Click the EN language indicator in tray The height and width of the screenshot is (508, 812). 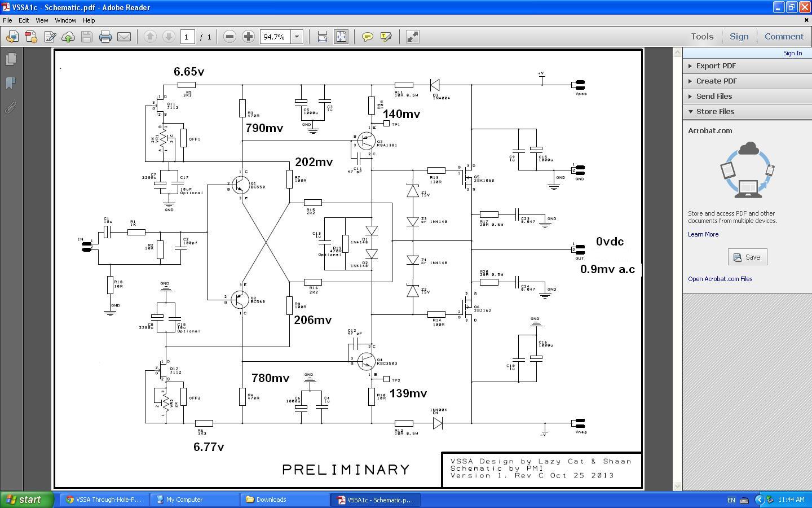731,500
